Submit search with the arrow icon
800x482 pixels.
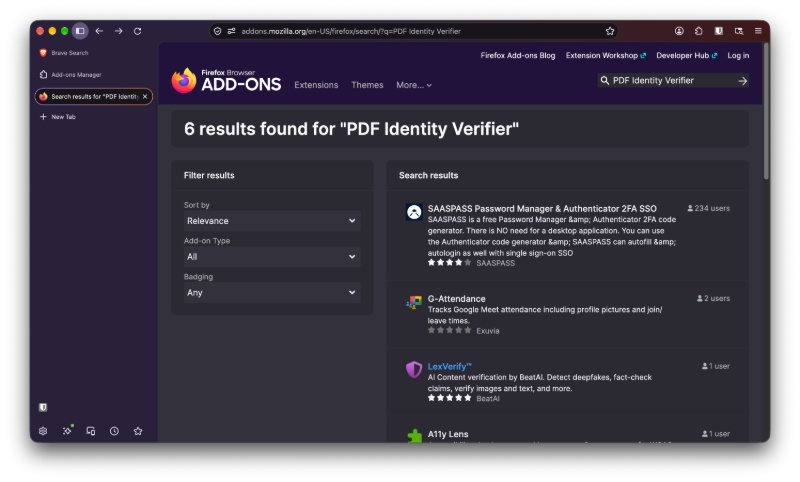click(x=742, y=81)
